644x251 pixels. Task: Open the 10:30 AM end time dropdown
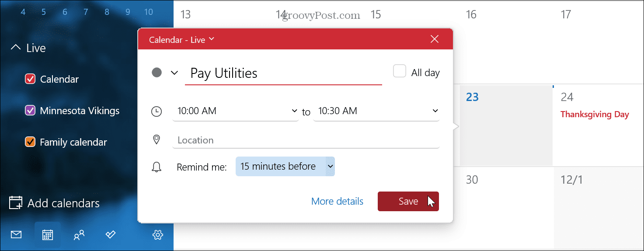tap(376, 111)
